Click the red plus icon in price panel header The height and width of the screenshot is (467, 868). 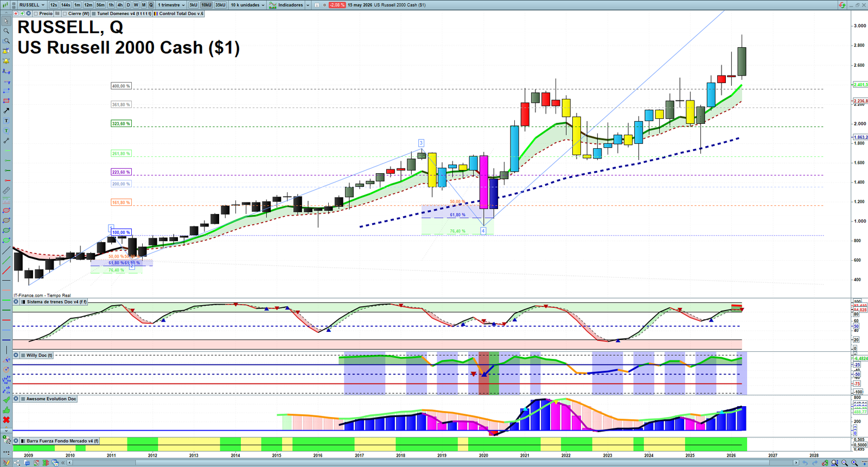click(x=16, y=14)
